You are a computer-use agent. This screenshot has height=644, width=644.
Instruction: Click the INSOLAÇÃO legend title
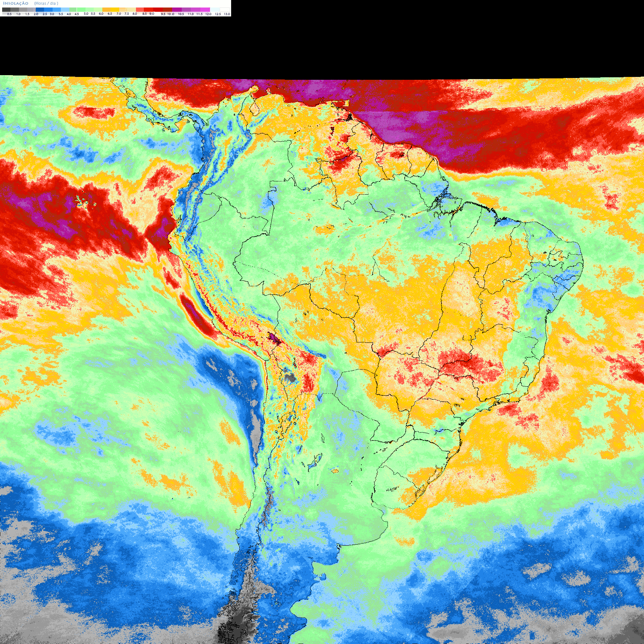click(x=16, y=3)
